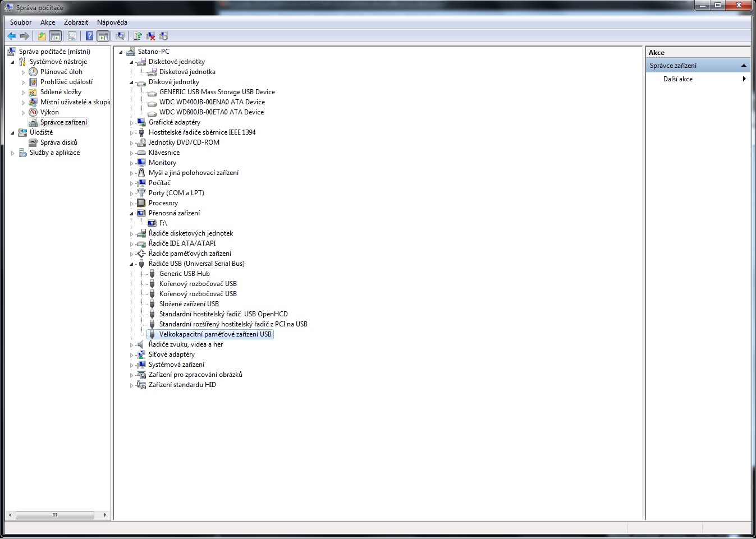Image resolution: width=756 pixels, height=539 pixels.
Task: Collapse the Systémové nástroje tree node
Action: pyautogui.click(x=12, y=62)
